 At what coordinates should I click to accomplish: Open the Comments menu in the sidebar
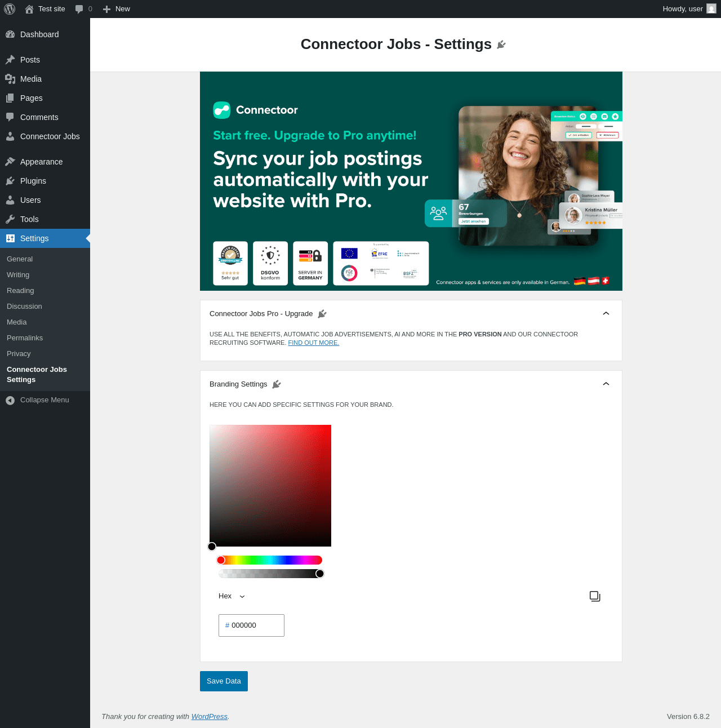click(45, 117)
